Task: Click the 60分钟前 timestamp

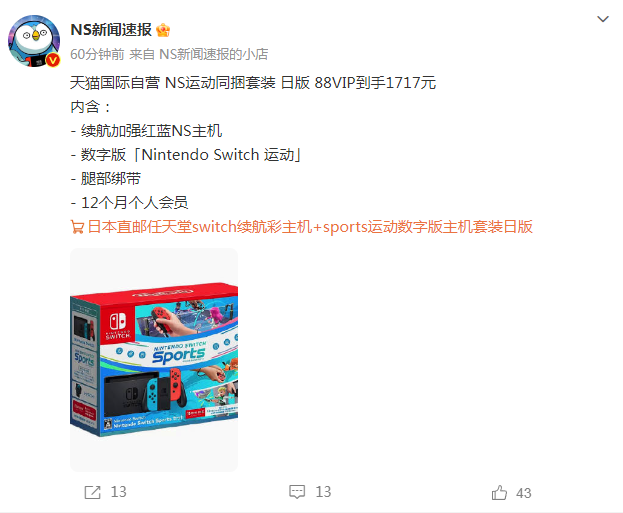Action: pyautogui.click(x=97, y=54)
